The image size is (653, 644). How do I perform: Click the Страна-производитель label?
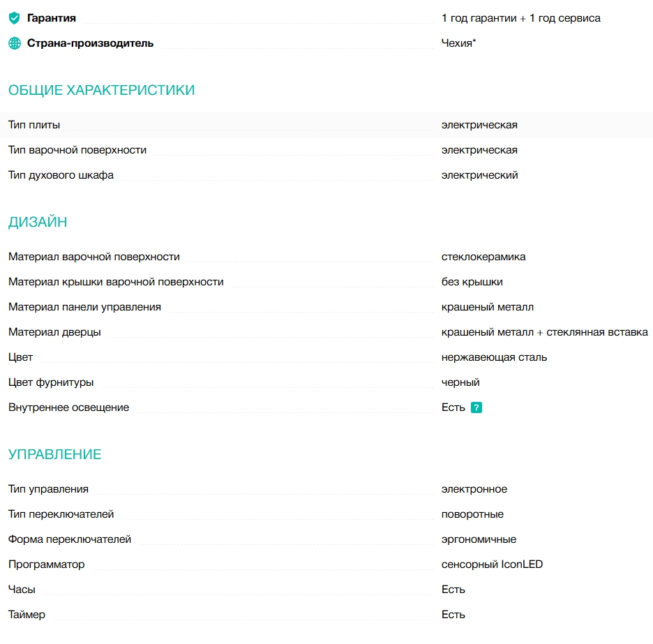pos(90,43)
